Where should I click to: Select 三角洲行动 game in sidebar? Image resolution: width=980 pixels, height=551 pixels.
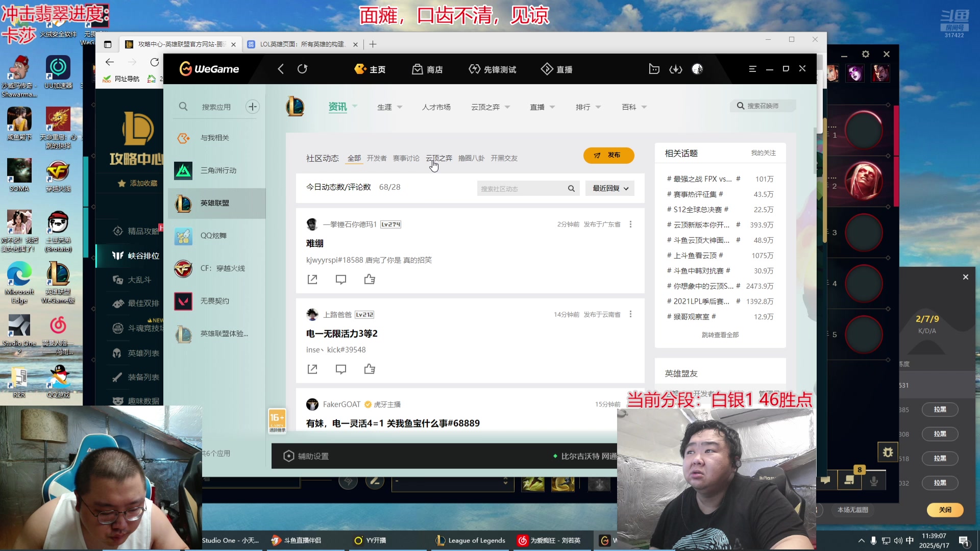point(217,170)
